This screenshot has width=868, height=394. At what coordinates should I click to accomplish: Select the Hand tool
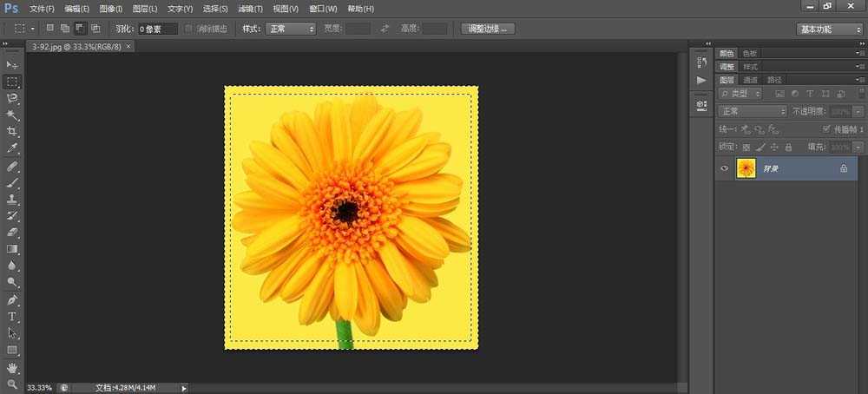point(12,367)
